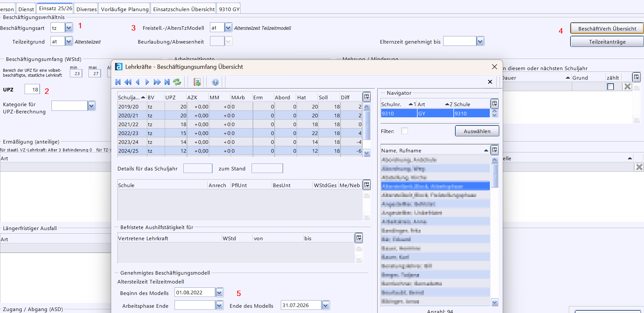This screenshot has height=313, width=644.
Task: Refresh data with green arrows icon
Action: [x=177, y=82]
